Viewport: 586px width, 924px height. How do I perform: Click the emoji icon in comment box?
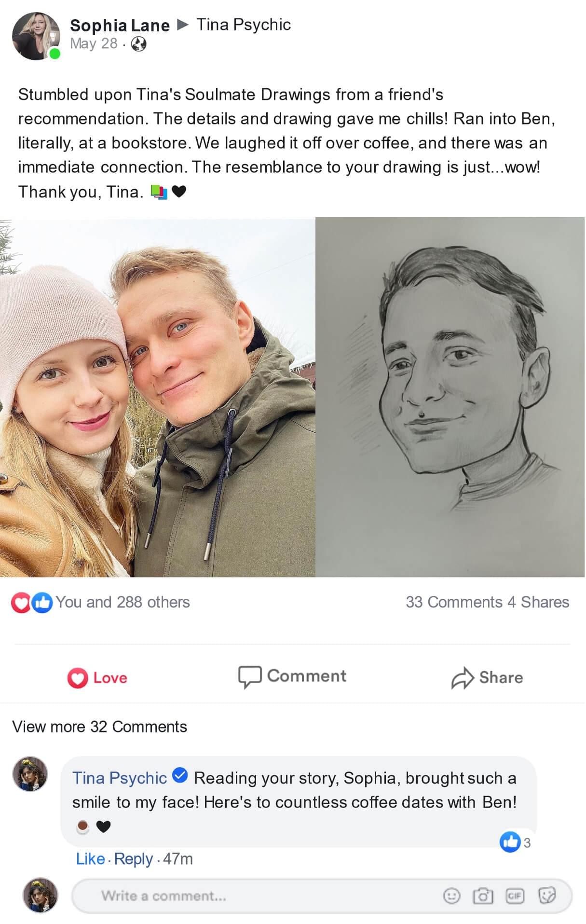(451, 896)
